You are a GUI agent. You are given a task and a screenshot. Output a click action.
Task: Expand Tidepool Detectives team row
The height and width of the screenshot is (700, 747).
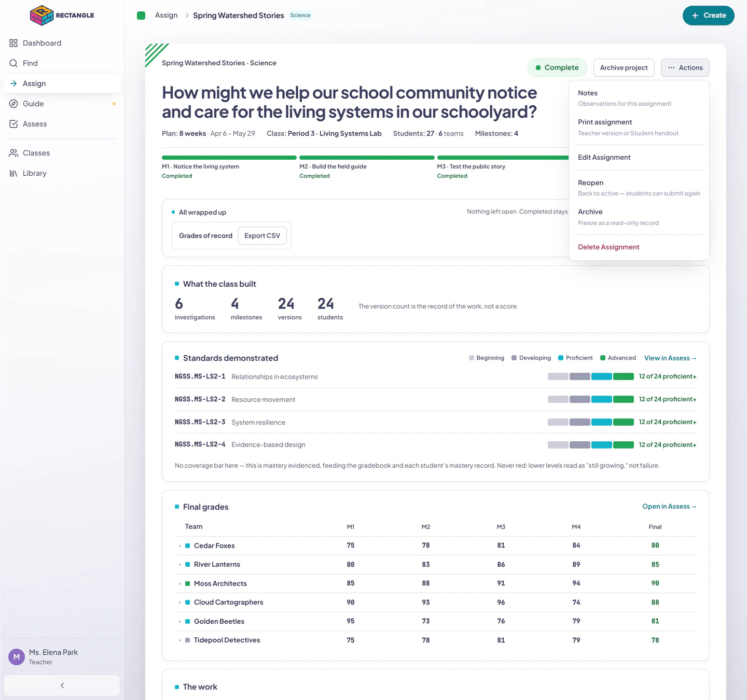point(180,640)
